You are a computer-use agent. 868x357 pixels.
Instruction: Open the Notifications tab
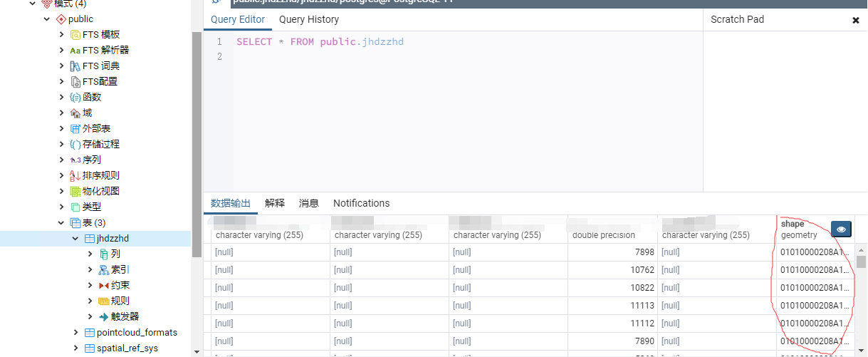[x=361, y=203]
